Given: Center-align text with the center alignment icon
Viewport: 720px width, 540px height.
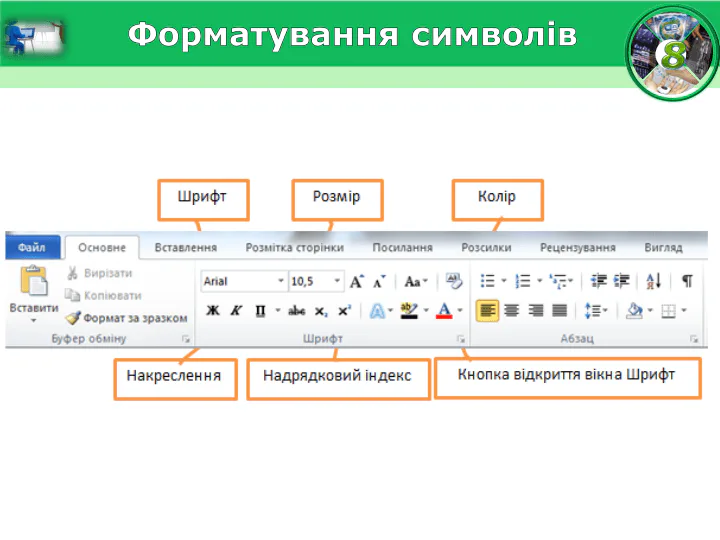Looking at the screenshot, I should pyautogui.click(x=511, y=311).
